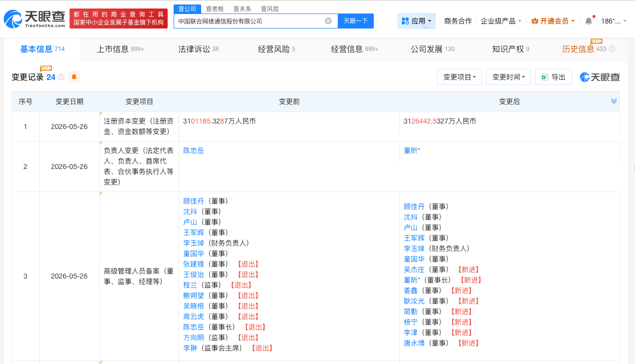Click the 导出 export button
This screenshot has height=364, width=635.
point(553,77)
